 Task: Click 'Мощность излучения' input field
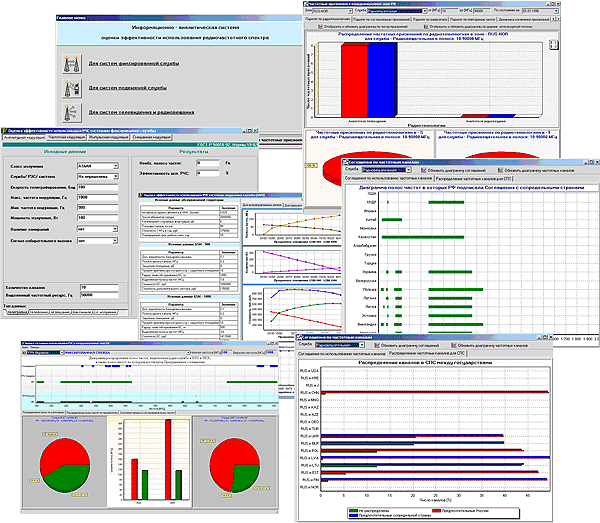(98, 218)
